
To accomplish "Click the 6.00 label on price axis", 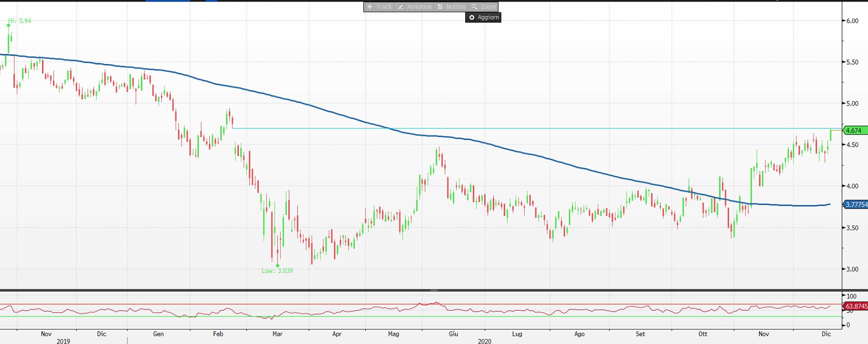I will (x=852, y=21).
